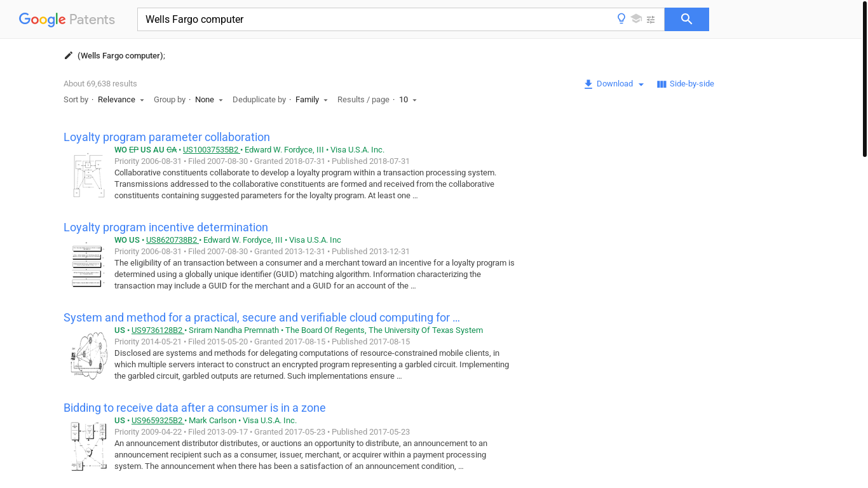The image size is (868, 488).
Task: Click the Google Patents logo
Action: pyautogui.click(x=67, y=19)
